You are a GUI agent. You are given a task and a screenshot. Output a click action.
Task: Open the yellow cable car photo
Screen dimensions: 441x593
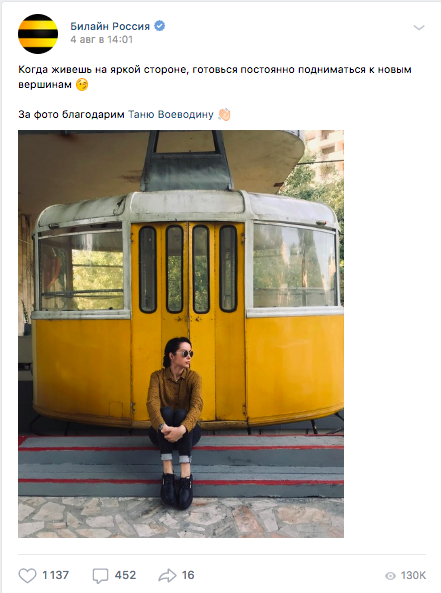pos(181,334)
